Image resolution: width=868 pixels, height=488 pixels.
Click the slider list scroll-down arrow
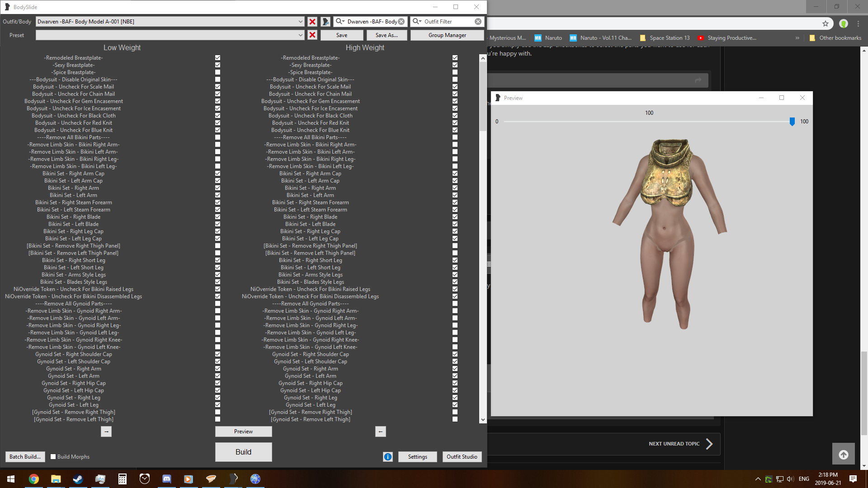click(483, 420)
